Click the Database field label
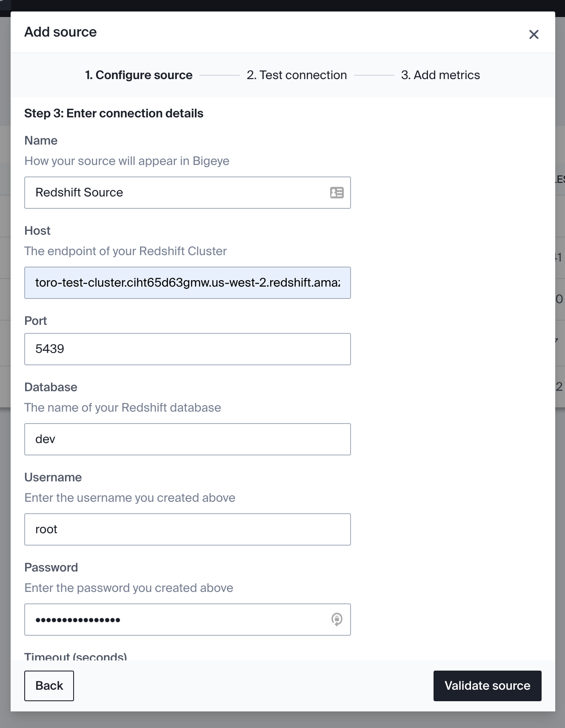 (x=51, y=387)
